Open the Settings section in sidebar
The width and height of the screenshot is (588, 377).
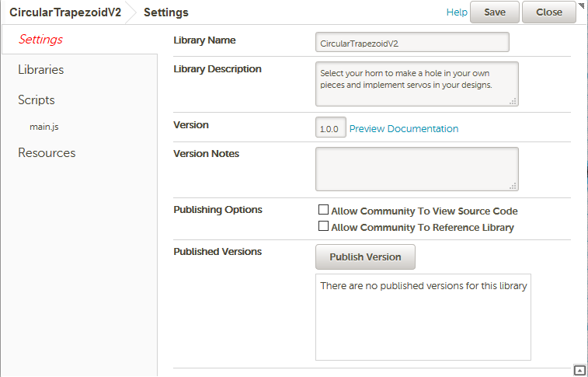point(41,39)
